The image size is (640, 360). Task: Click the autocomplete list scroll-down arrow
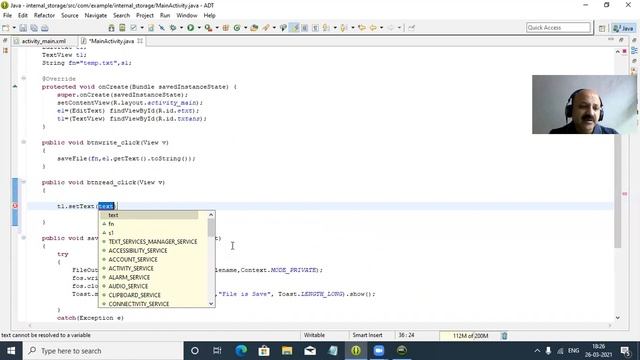[211, 304]
